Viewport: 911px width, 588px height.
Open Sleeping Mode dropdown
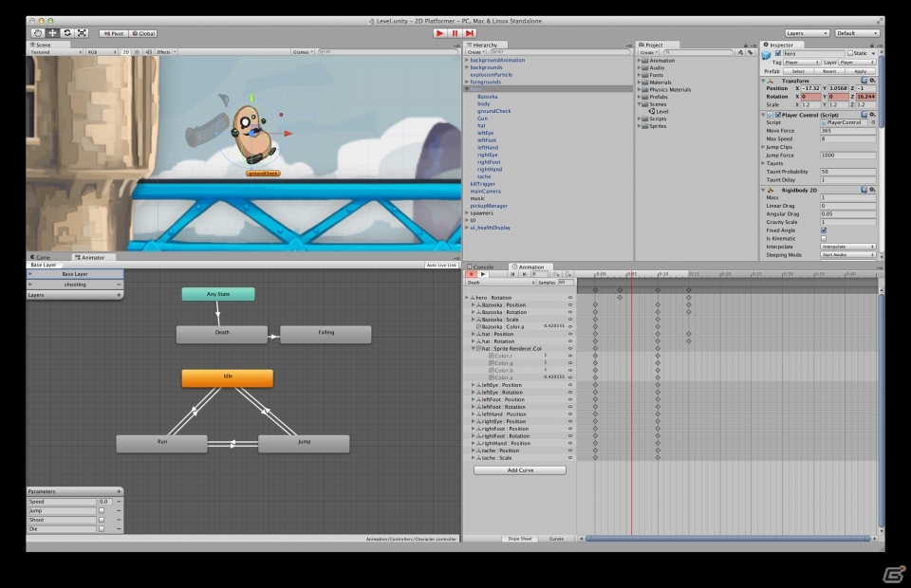(x=848, y=255)
